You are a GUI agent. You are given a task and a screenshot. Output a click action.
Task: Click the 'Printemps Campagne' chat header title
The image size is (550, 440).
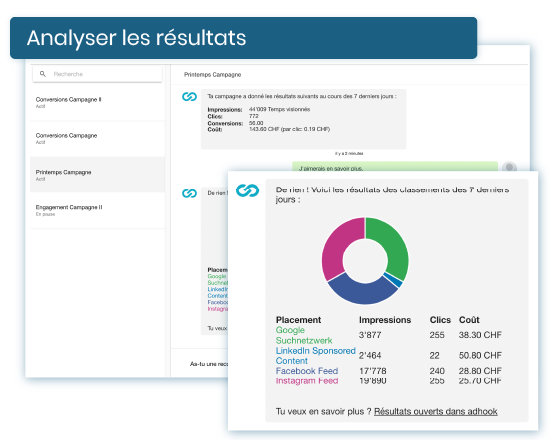pos(213,74)
